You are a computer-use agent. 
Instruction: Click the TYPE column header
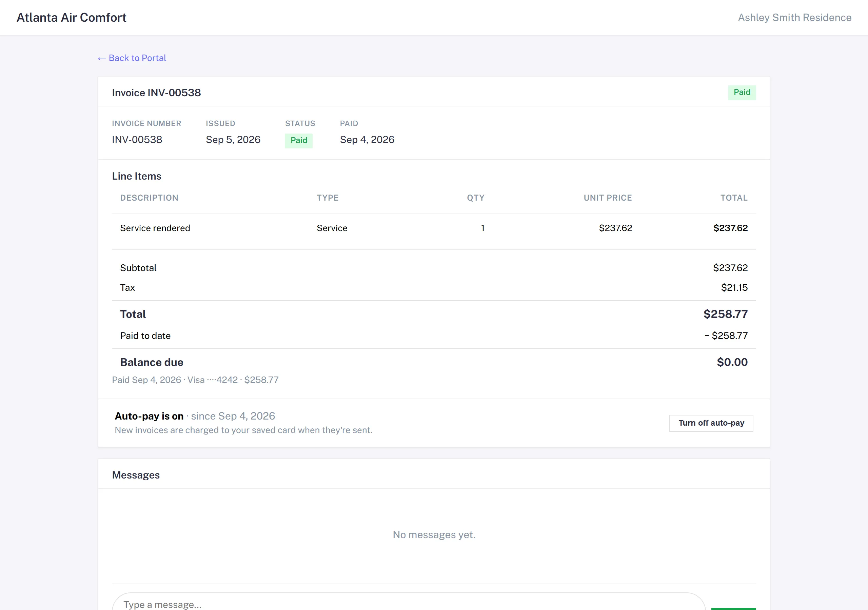tap(328, 198)
